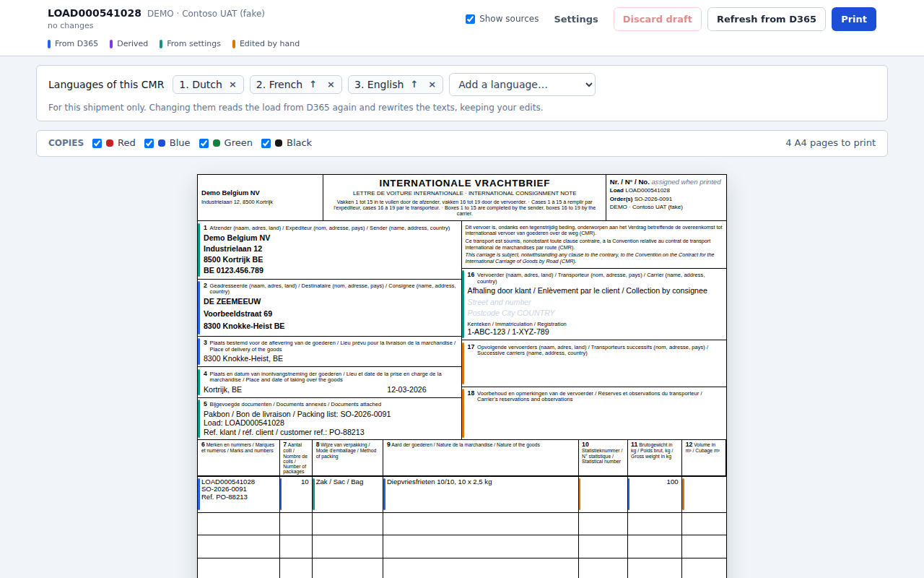The image size is (924, 578).
Task: Open the Add a language dropdown
Action: click(x=522, y=85)
